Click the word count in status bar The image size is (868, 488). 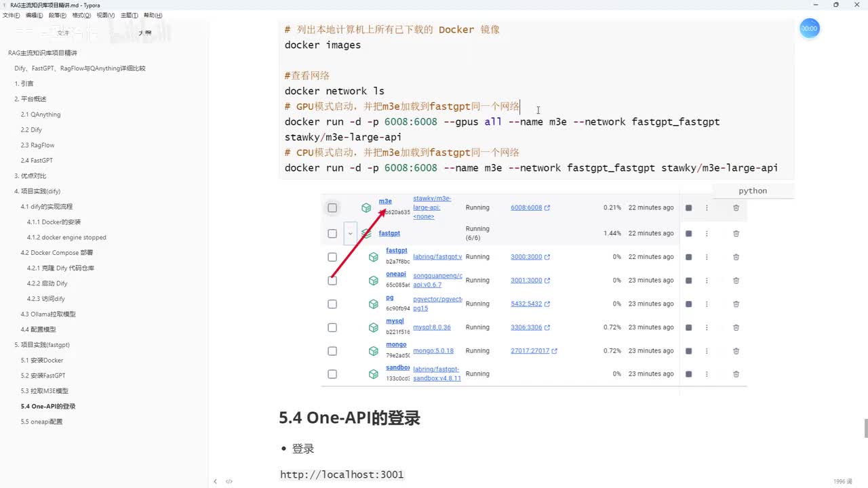(843, 481)
